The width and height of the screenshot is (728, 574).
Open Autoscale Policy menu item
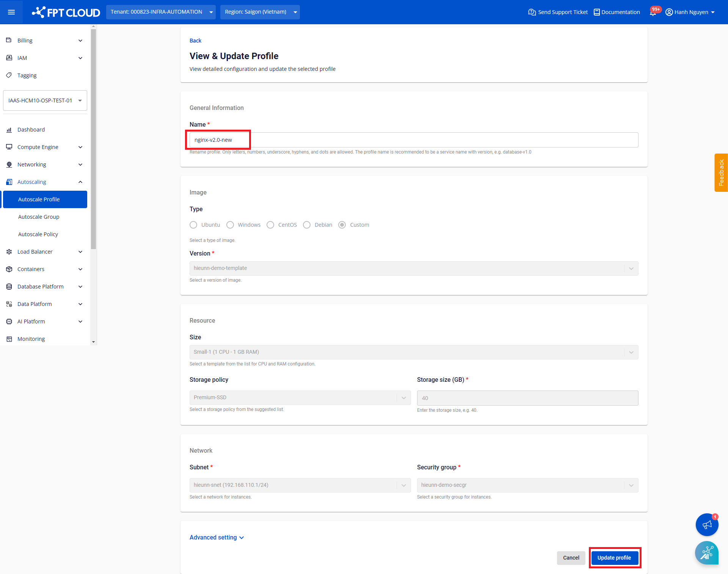tap(38, 234)
